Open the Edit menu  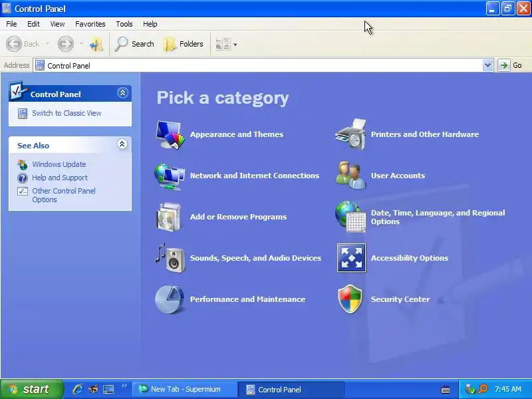(33, 24)
